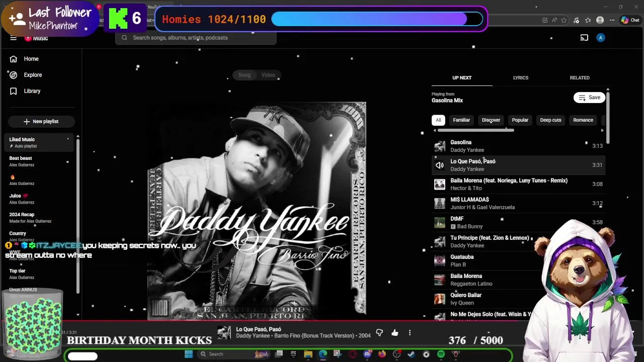Switch to Video mode toggle

(268, 75)
